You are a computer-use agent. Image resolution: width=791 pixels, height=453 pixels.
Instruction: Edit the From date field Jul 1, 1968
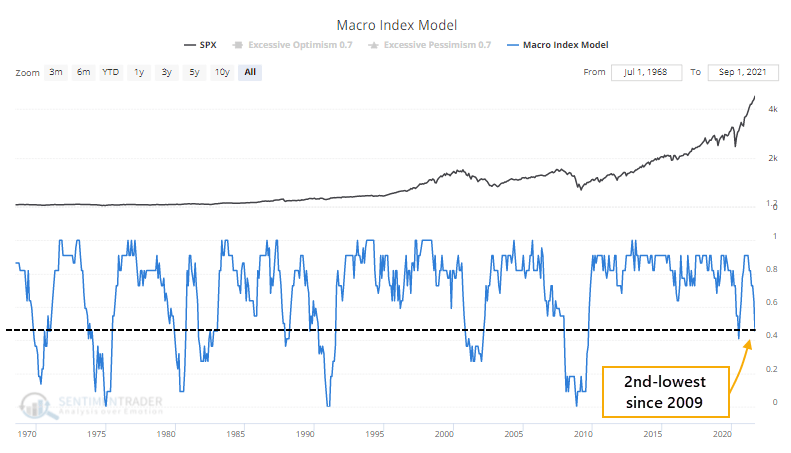point(646,72)
